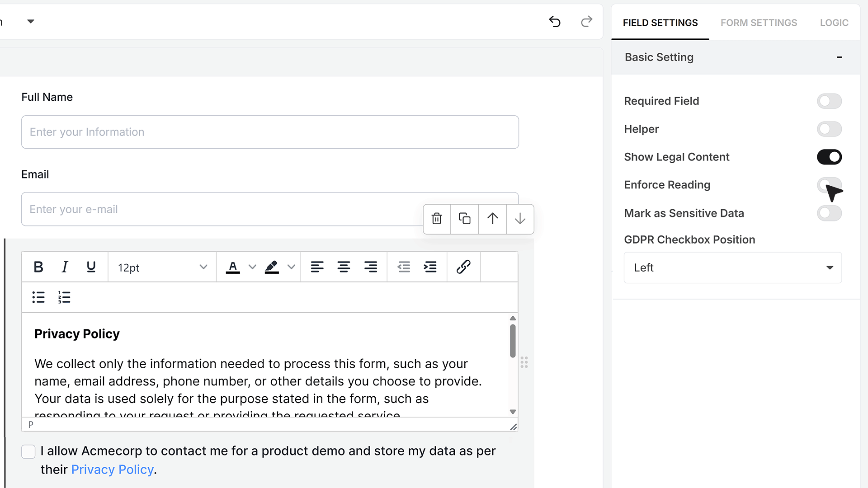Turn off Show Legal Content

(829, 157)
